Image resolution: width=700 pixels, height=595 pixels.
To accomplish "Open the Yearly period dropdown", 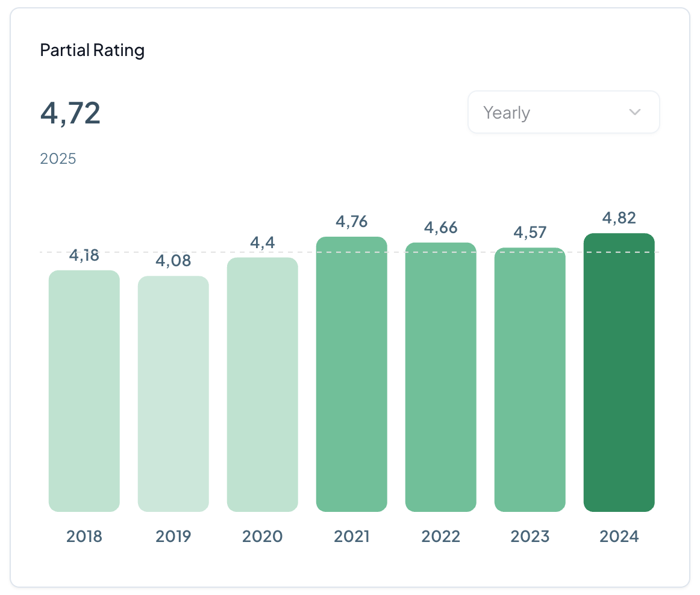I will pyautogui.click(x=563, y=113).
